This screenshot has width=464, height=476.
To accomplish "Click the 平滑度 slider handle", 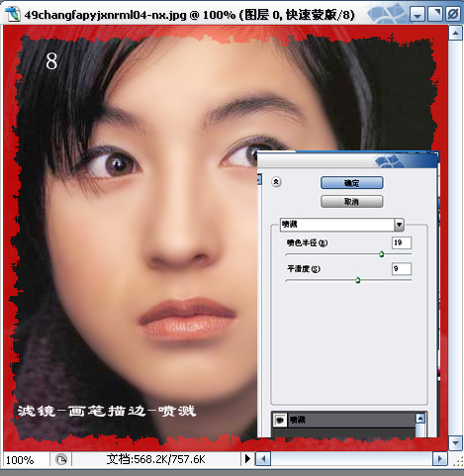I will point(358,280).
